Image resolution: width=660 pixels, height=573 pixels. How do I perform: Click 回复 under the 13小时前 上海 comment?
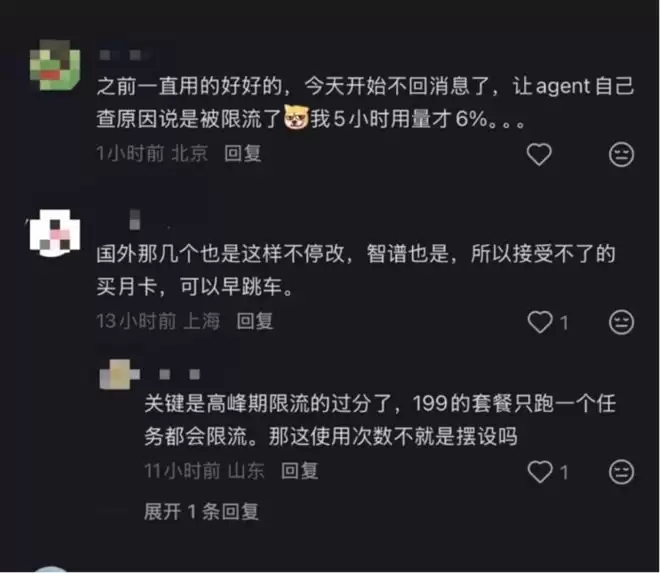point(255,321)
